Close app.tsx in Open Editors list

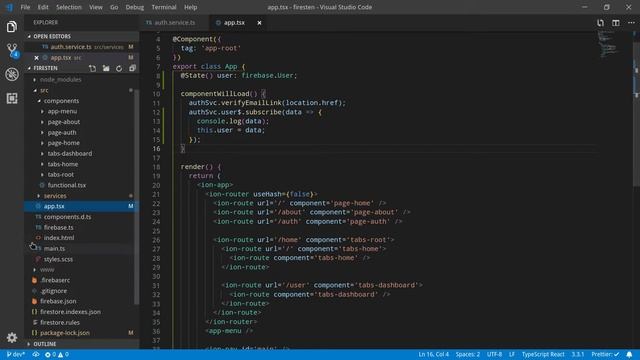coord(36,58)
